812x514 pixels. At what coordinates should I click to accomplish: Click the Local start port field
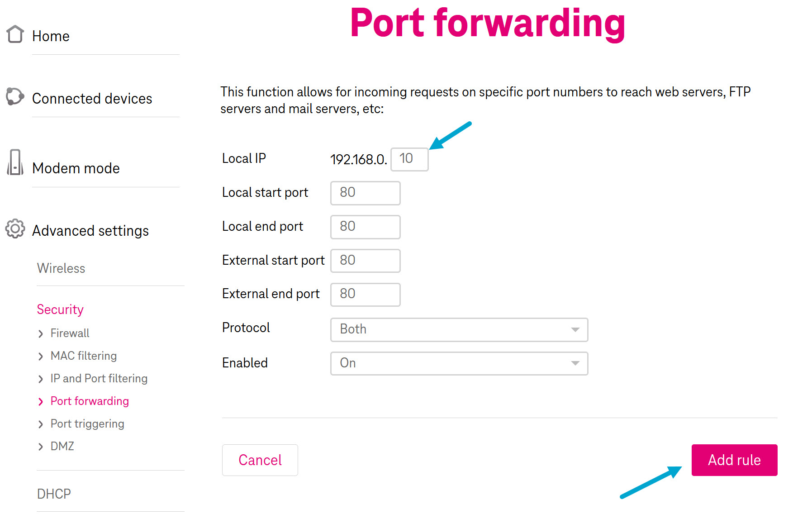(365, 193)
